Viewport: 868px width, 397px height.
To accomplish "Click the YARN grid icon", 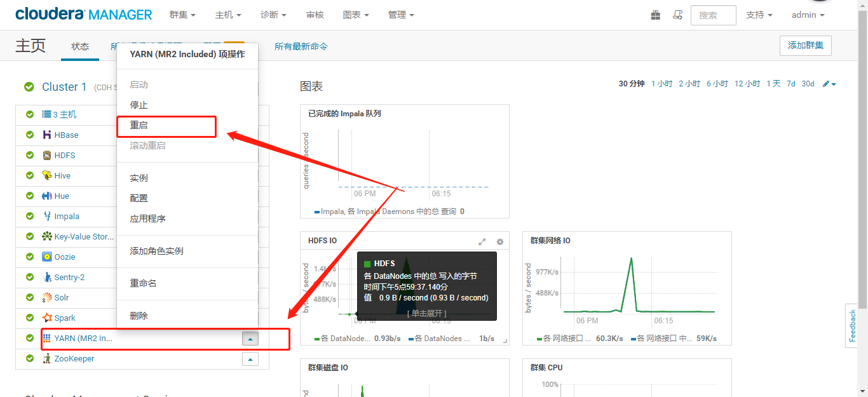I will [46, 338].
